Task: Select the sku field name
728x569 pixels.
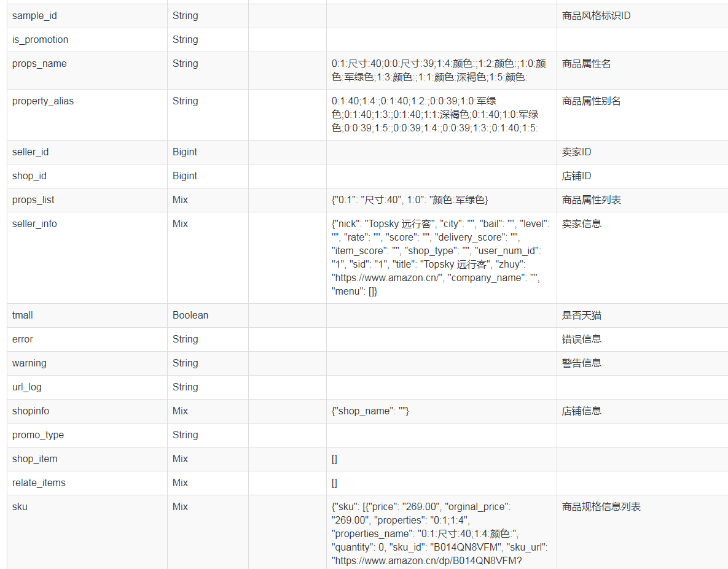Action: [20, 507]
